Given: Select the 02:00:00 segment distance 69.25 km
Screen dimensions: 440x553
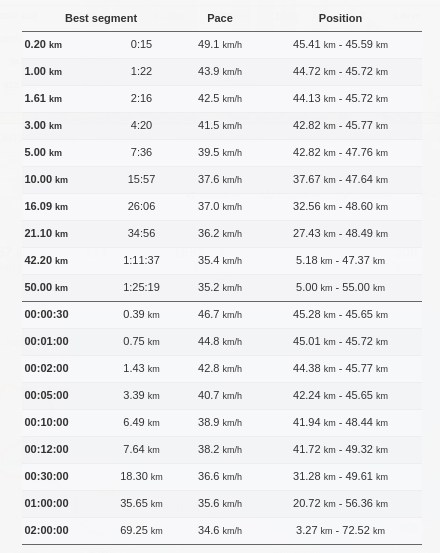Looking at the screenshot, I should pos(141,530).
